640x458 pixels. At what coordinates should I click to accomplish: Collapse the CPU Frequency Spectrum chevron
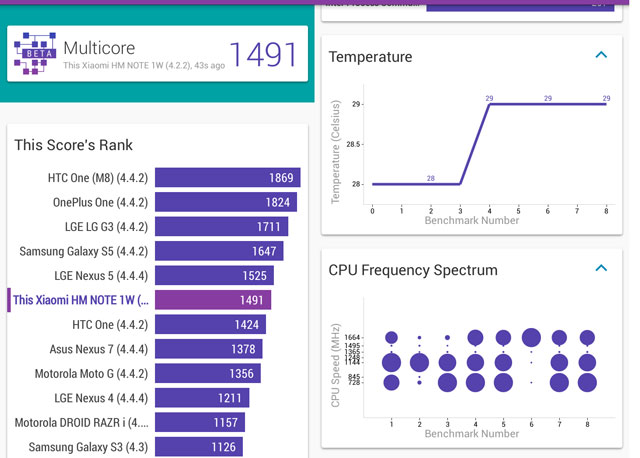(x=601, y=268)
